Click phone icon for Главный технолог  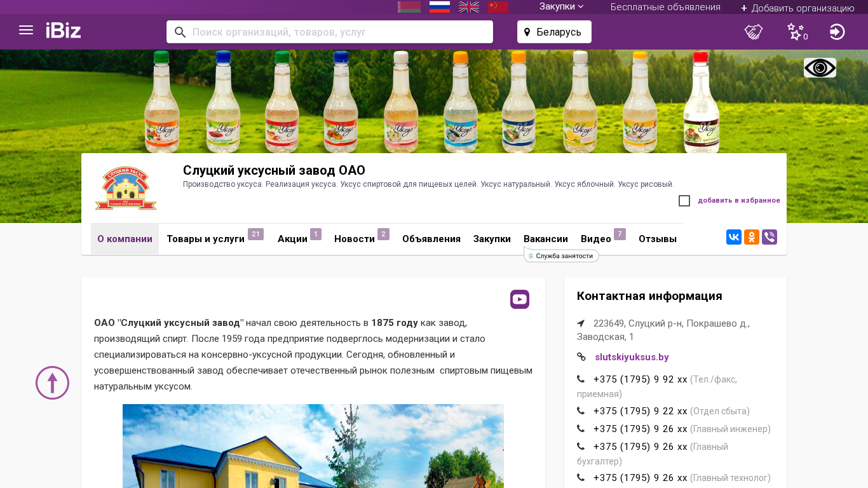click(x=581, y=477)
